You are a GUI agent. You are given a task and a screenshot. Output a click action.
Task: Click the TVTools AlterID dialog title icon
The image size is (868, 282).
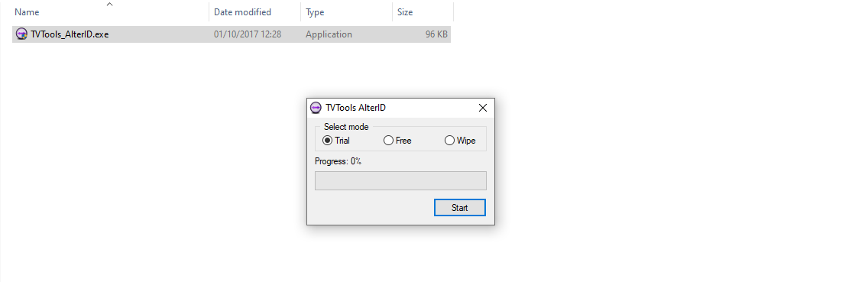click(316, 108)
